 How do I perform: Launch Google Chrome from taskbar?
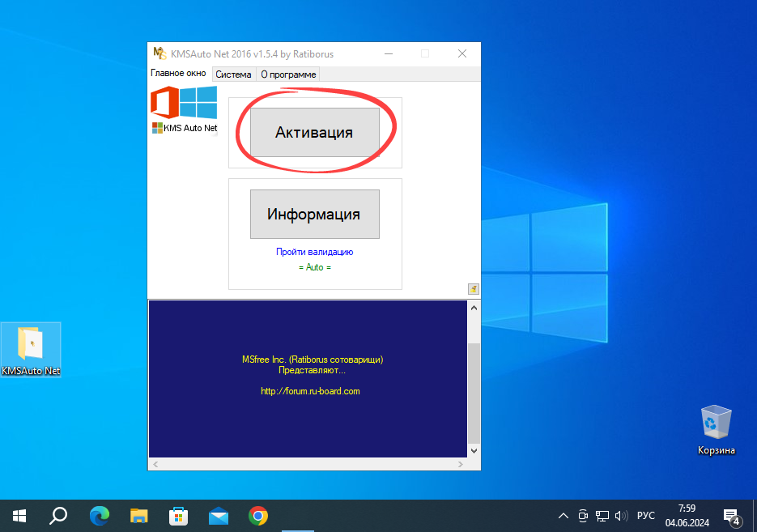(x=258, y=516)
